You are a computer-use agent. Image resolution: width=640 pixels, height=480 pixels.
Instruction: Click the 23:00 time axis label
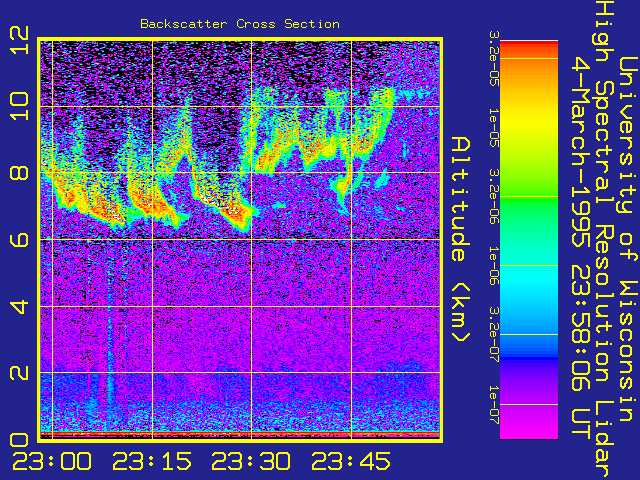[x=52, y=462]
